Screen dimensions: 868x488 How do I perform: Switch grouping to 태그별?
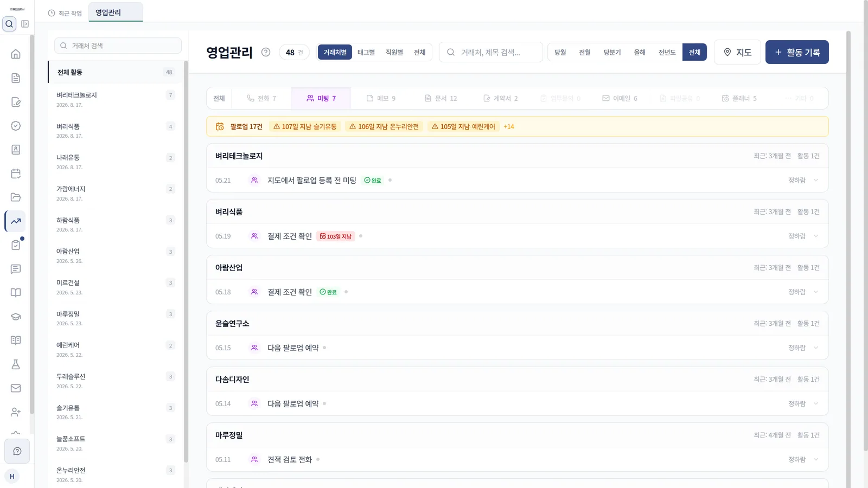click(366, 52)
